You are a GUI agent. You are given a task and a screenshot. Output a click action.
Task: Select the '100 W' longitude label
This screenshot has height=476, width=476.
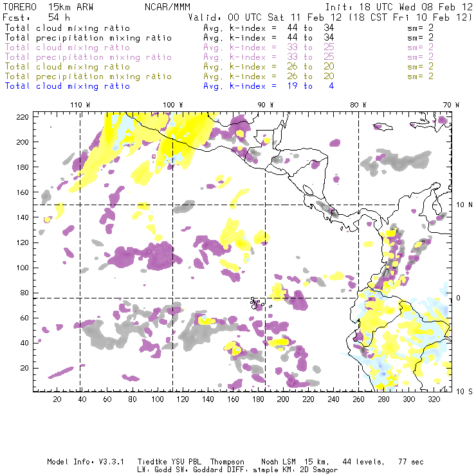[173, 105]
